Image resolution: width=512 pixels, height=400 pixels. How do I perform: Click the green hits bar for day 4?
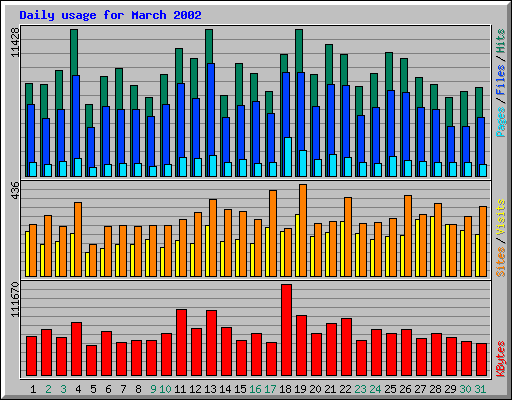click(x=74, y=52)
